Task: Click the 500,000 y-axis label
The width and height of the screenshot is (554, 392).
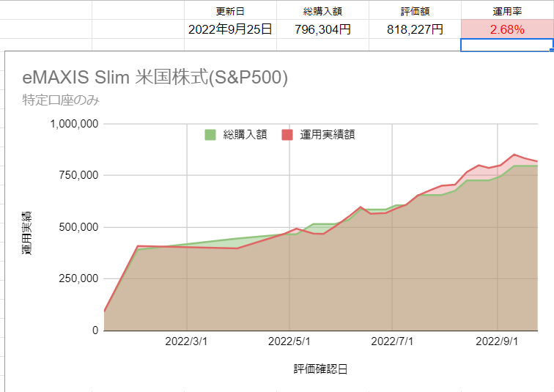Action: 78,227
